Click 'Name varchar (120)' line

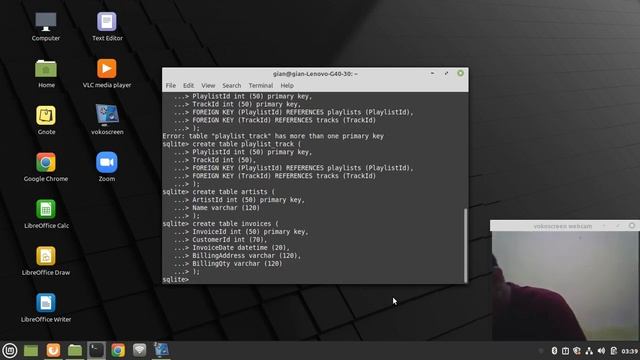coord(226,208)
